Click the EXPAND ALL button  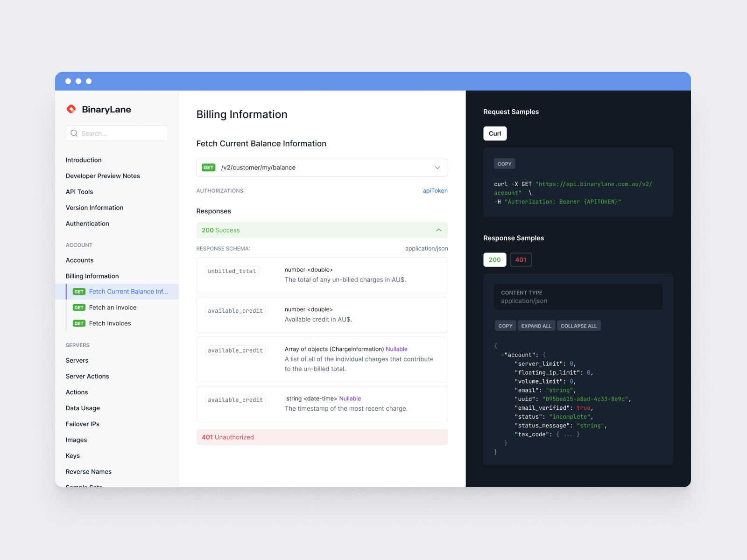[536, 326]
